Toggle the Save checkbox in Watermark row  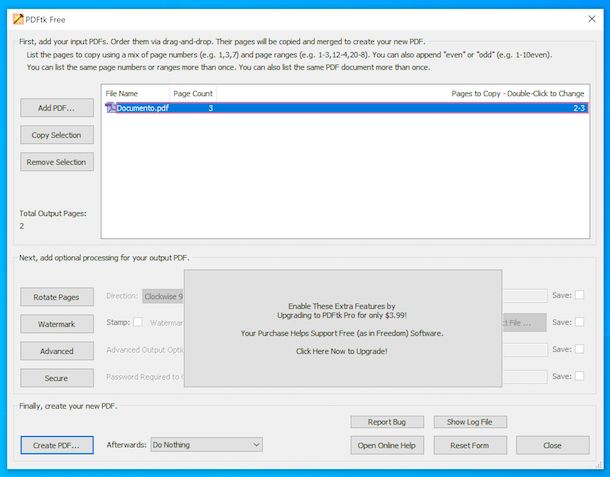579,322
